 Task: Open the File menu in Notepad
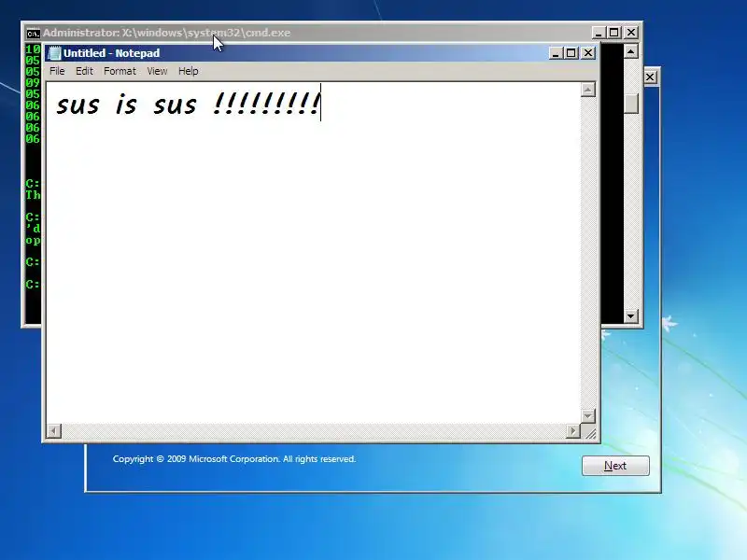(57, 71)
